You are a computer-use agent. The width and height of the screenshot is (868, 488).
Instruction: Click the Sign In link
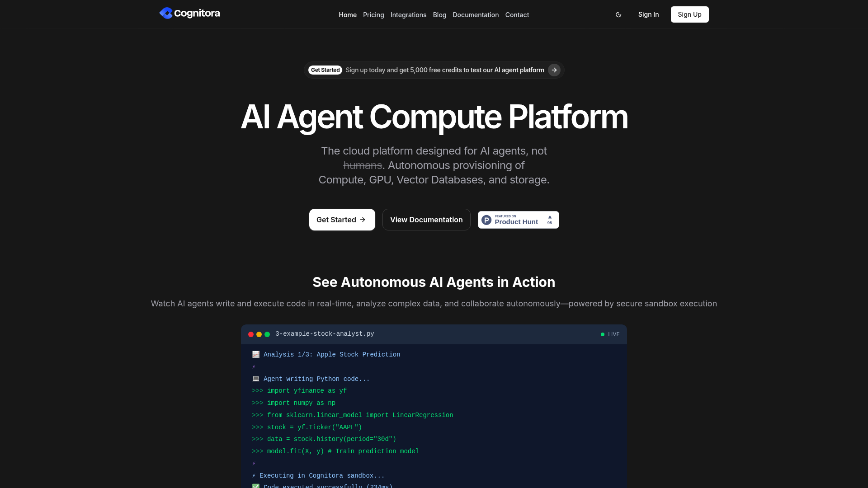648,14
